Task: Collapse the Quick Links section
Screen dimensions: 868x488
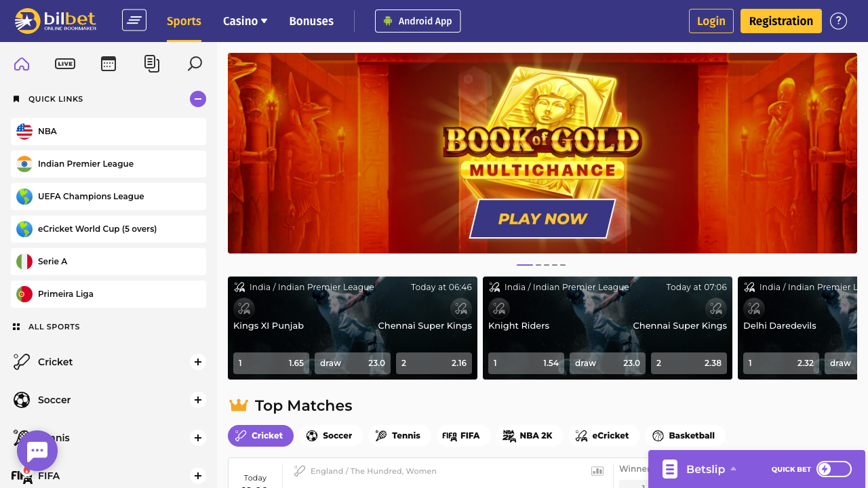Action: click(198, 99)
